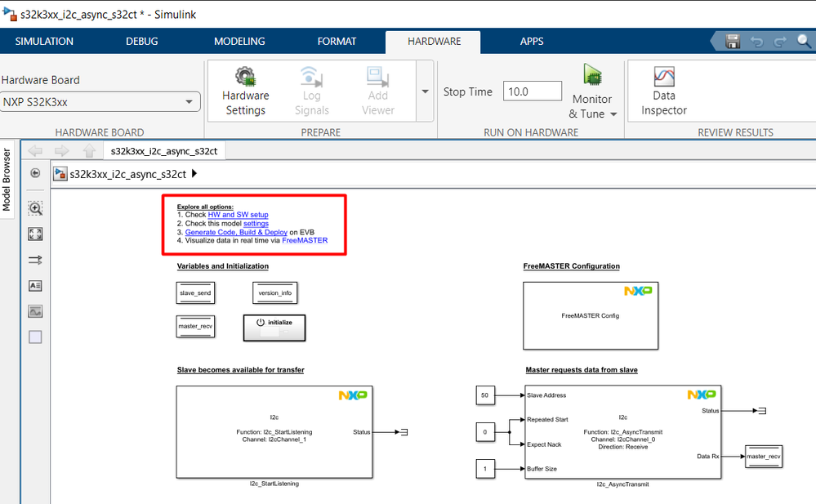816x504 pixels.
Task: Select the HARDWARE tab
Action: tap(434, 41)
